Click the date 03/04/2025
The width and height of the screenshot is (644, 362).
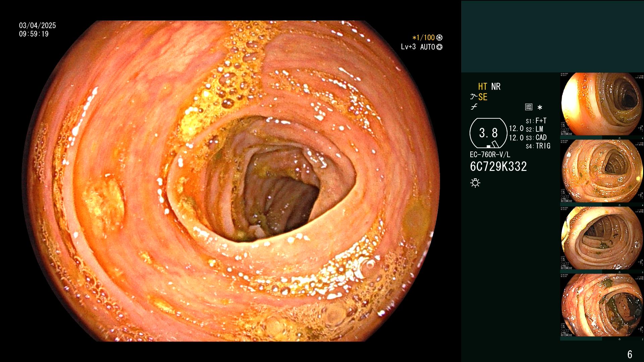click(x=38, y=25)
